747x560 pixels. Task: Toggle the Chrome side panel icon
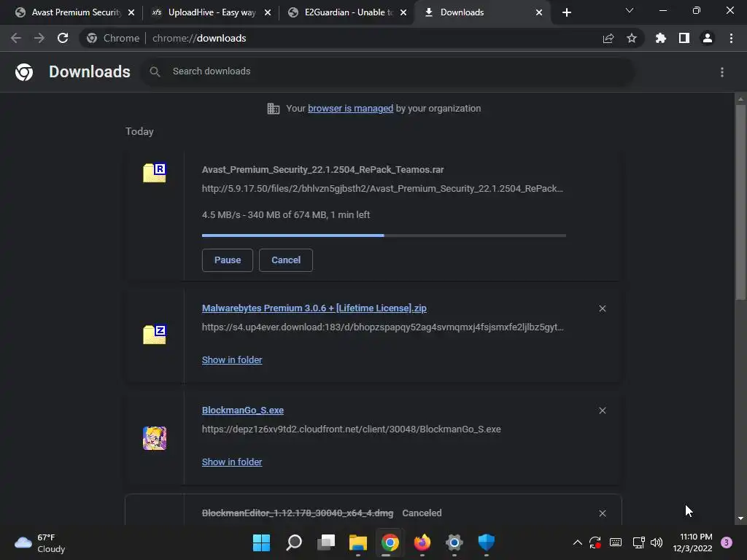684,38
